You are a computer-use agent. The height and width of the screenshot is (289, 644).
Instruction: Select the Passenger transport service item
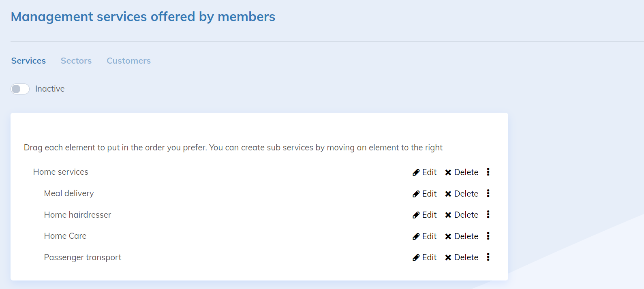(x=83, y=257)
